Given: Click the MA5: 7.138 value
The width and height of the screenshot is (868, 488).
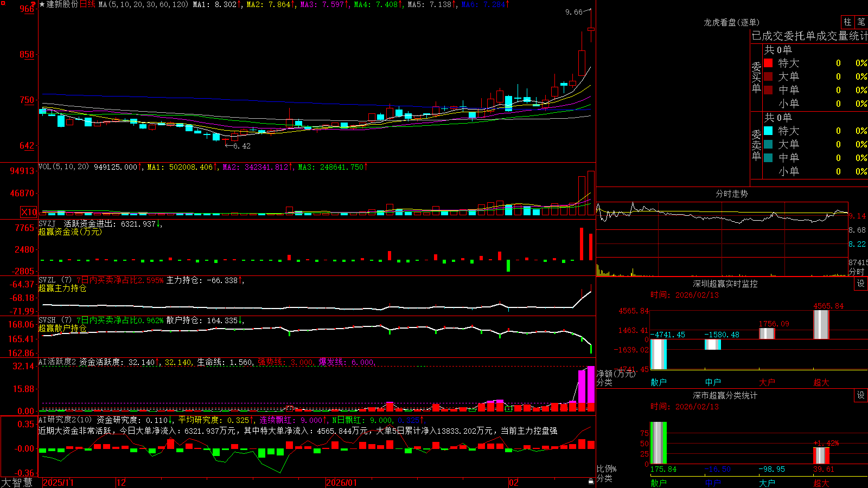Looking at the screenshot, I should [x=432, y=4].
